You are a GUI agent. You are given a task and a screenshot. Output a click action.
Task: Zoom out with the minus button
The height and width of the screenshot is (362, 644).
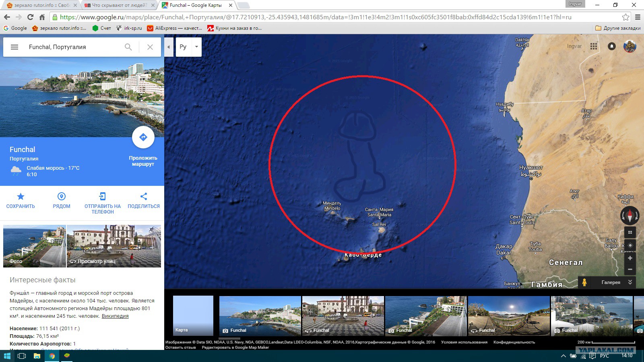(x=630, y=269)
